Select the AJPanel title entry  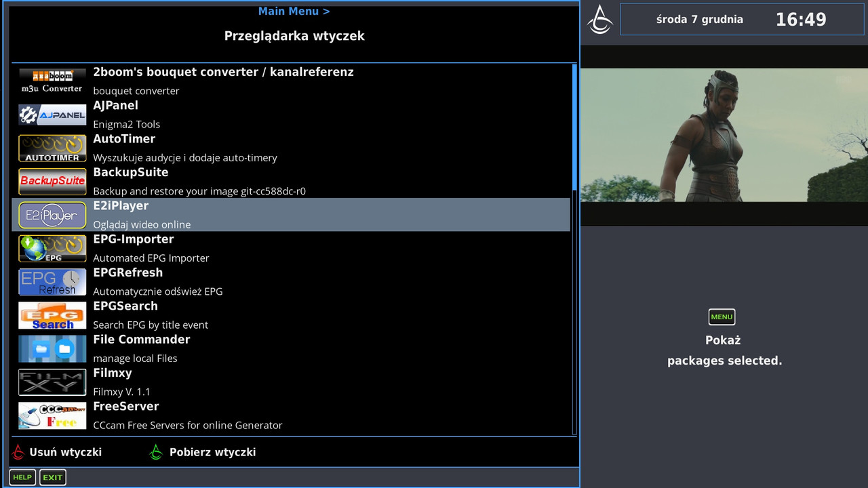(115, 105)
